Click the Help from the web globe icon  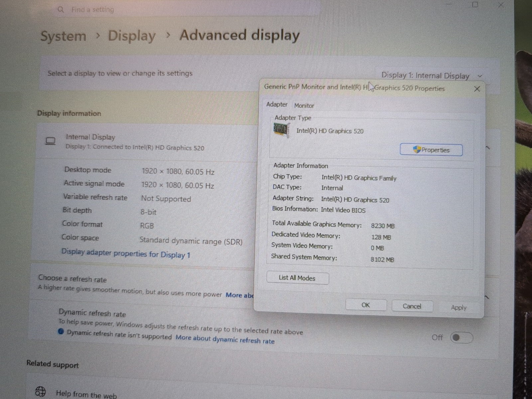[41, 391]
